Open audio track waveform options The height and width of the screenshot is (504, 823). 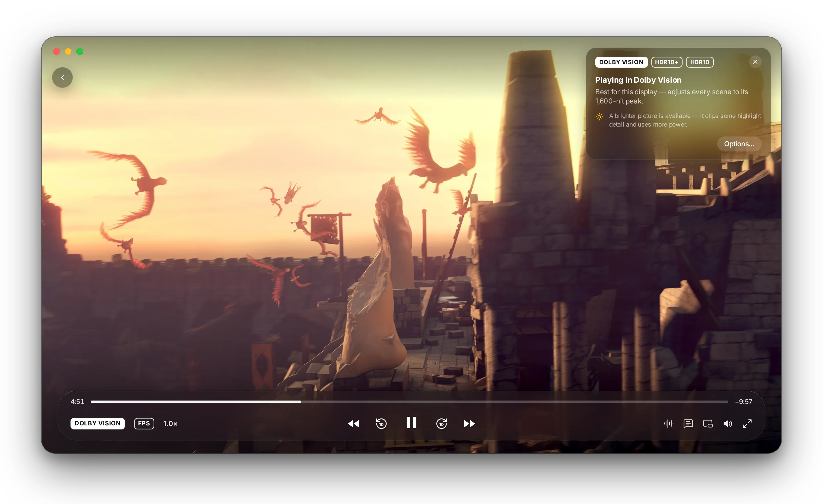[669, 423]
